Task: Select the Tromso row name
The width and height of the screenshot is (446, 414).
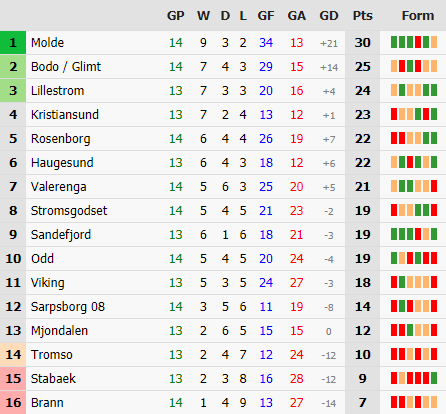Action: [x=52, y=355]
